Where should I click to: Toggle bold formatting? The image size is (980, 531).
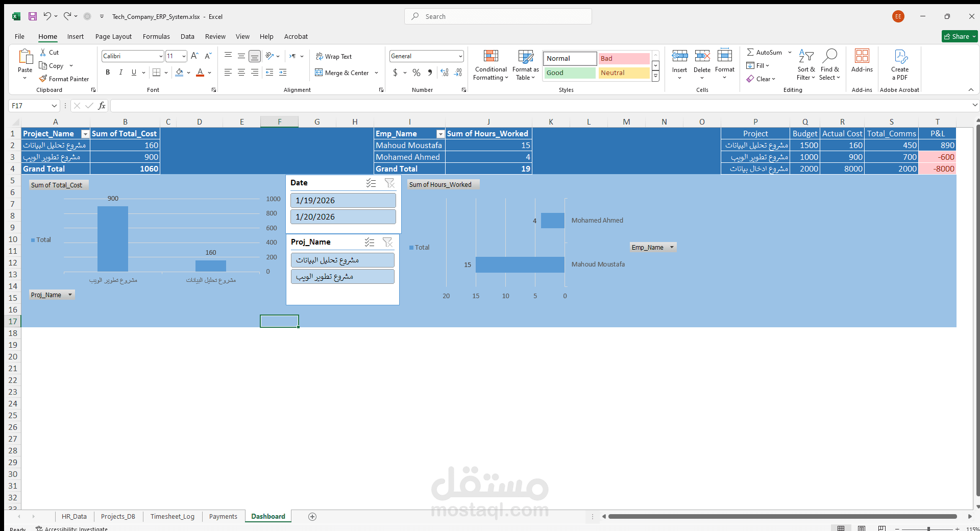pyautogui.click(x=108, y=73)
